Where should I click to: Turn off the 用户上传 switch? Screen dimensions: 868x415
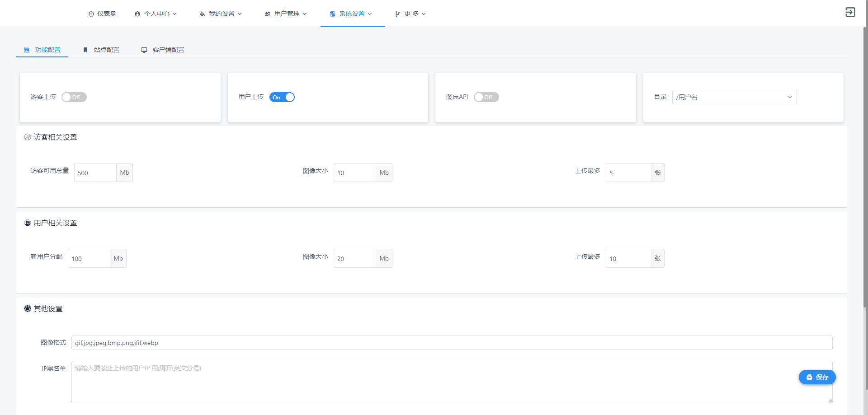point(282,97)
